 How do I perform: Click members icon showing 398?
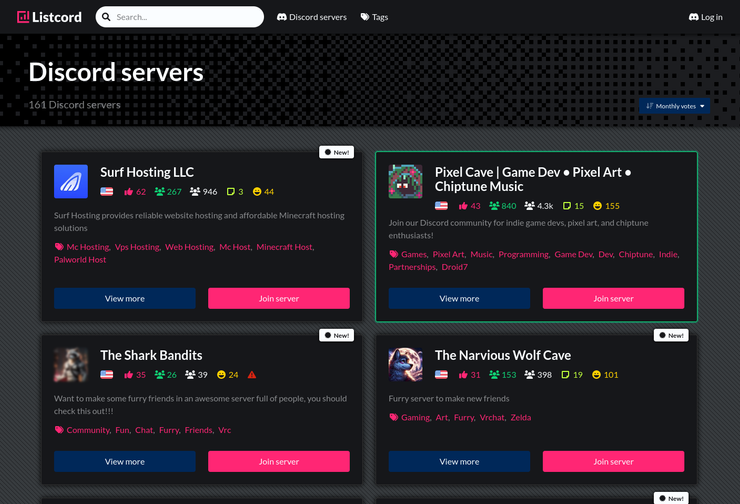530,375
